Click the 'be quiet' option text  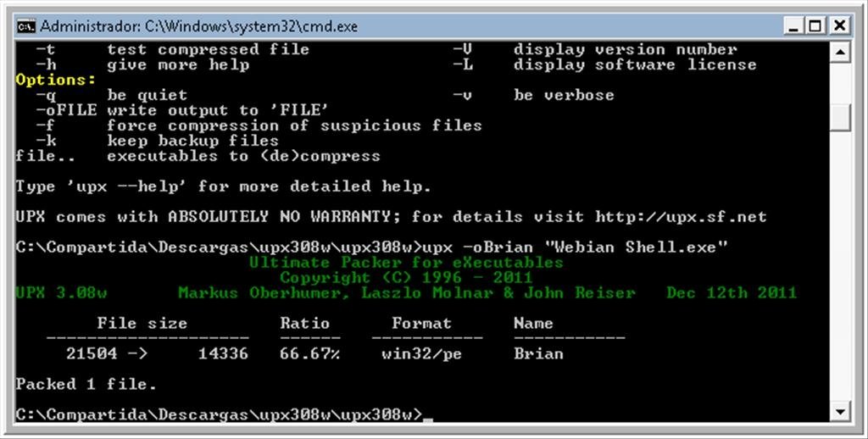(147, 95)
